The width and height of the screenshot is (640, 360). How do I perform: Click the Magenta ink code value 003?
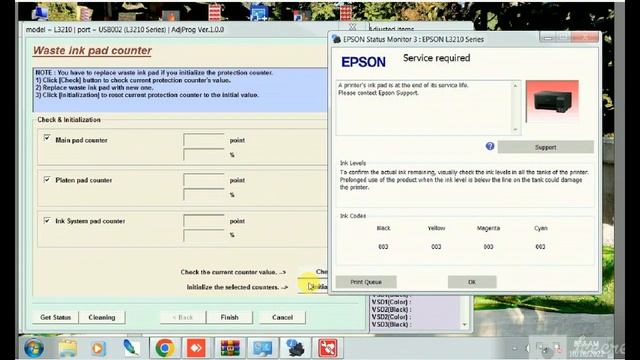[x=488, y=247]
